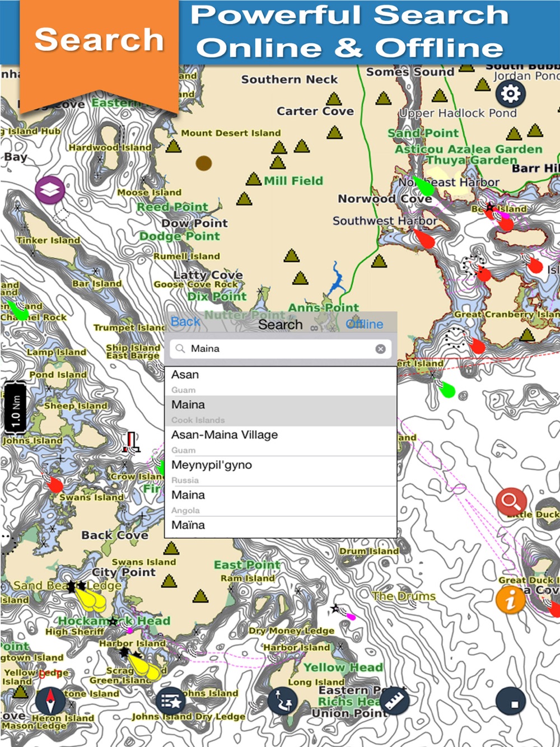
Task: Tap the 1.0 Nm scale bar
Action: [x=15, y=408]
